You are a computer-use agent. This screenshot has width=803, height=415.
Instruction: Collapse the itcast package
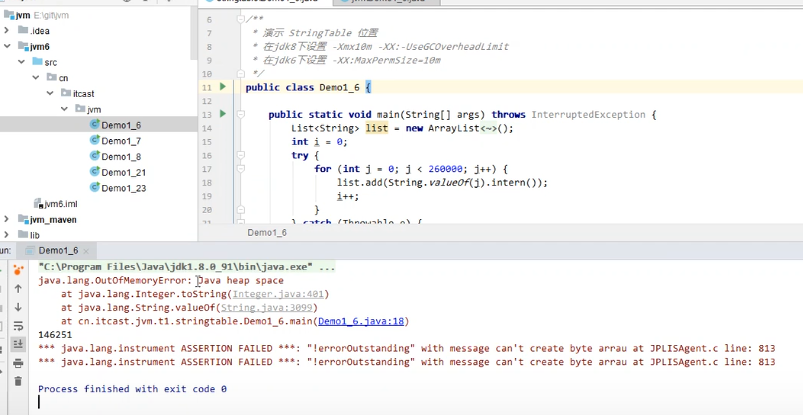coord(50,94)
